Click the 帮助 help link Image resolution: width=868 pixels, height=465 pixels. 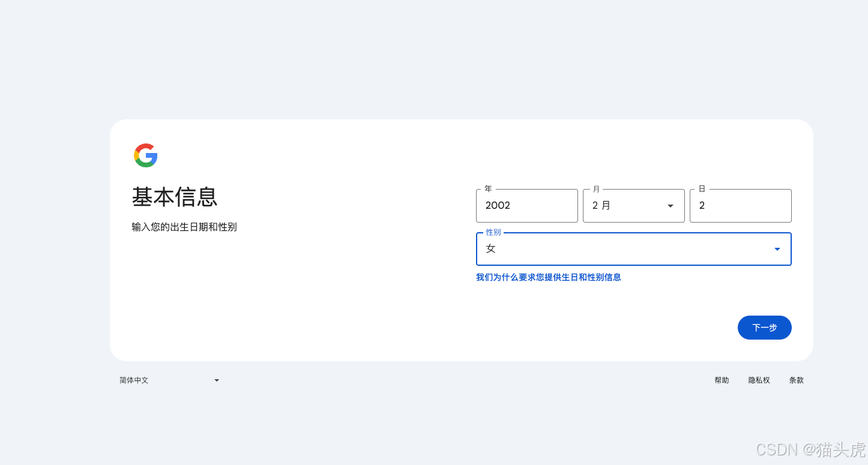tap(722, 380)
